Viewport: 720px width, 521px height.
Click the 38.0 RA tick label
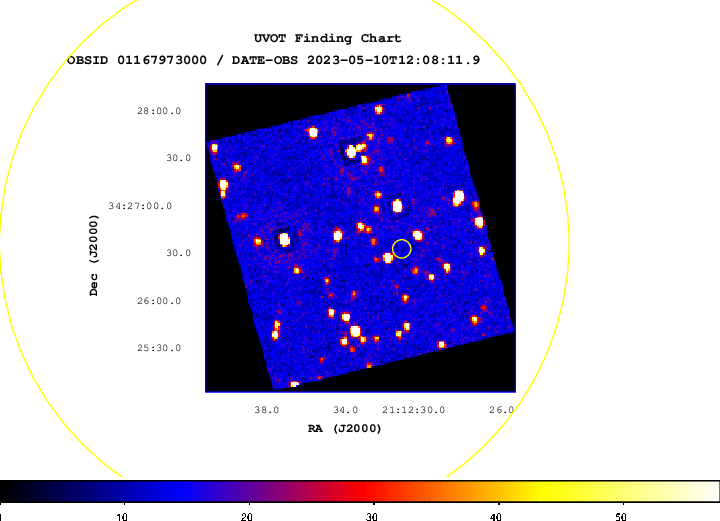267,410
